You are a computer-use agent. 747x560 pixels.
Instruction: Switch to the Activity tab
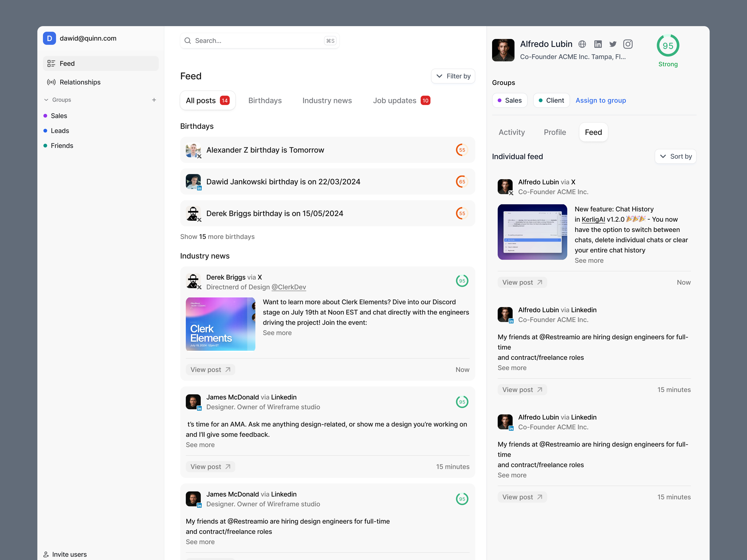click(511, 132)
